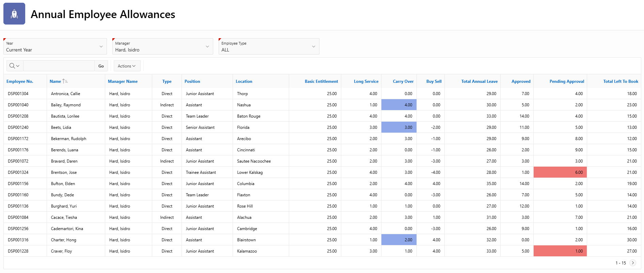Viewport: 644px width, 273px height.
Task: Click the Long Service column header
Action: tap(366, 81)
